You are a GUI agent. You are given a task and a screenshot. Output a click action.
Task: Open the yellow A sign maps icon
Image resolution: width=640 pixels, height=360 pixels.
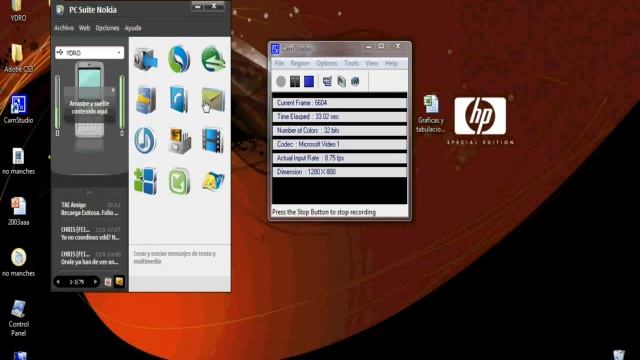coord(213,182)
